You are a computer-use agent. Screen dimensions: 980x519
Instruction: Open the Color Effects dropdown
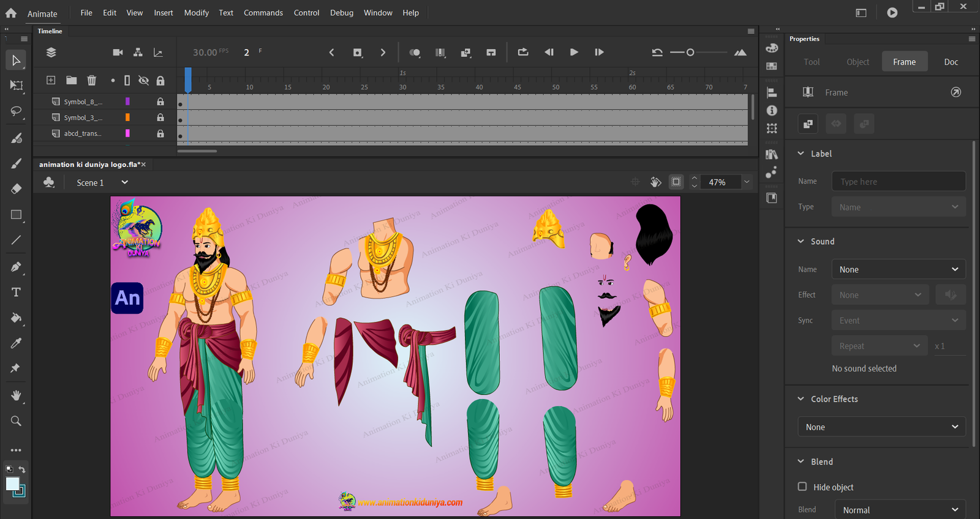click(x=881, y=427)
